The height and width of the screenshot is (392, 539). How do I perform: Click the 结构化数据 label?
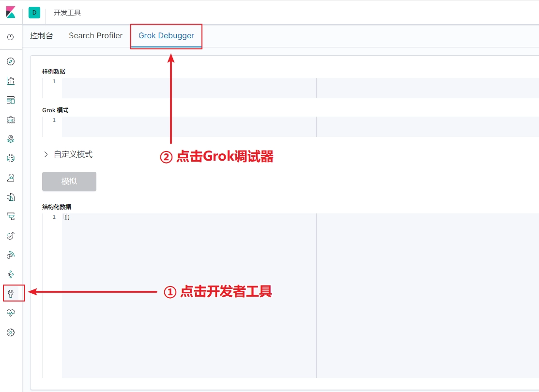pos(57,207)
